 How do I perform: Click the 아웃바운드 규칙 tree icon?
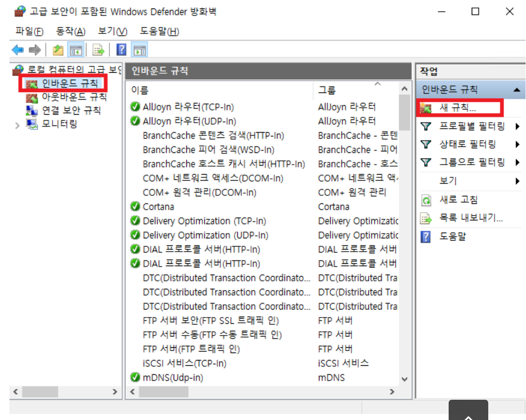[x=32, y=98]
